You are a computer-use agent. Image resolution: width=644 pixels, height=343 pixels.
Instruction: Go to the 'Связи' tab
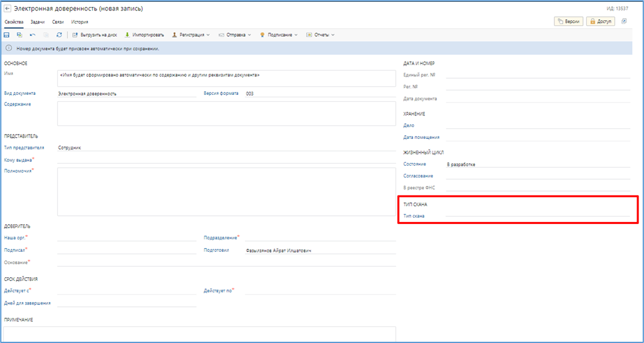click(x=58, y=22)
